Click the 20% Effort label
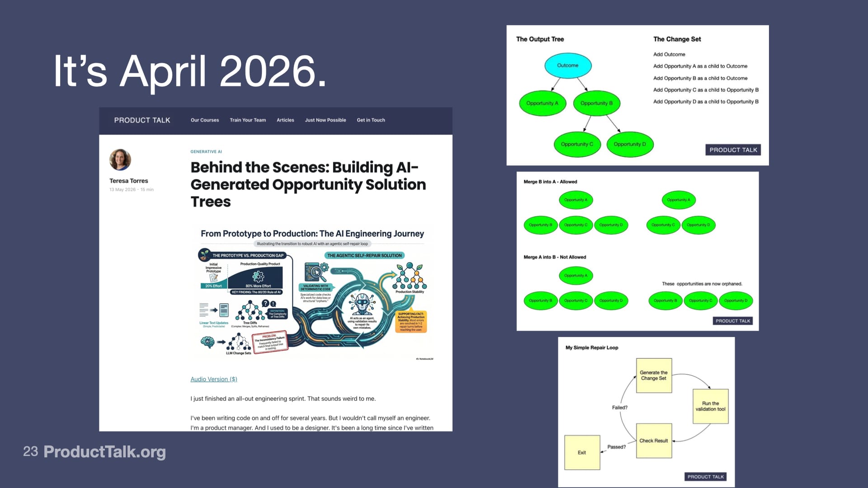The image size is (868, 488). click(213, 286)
